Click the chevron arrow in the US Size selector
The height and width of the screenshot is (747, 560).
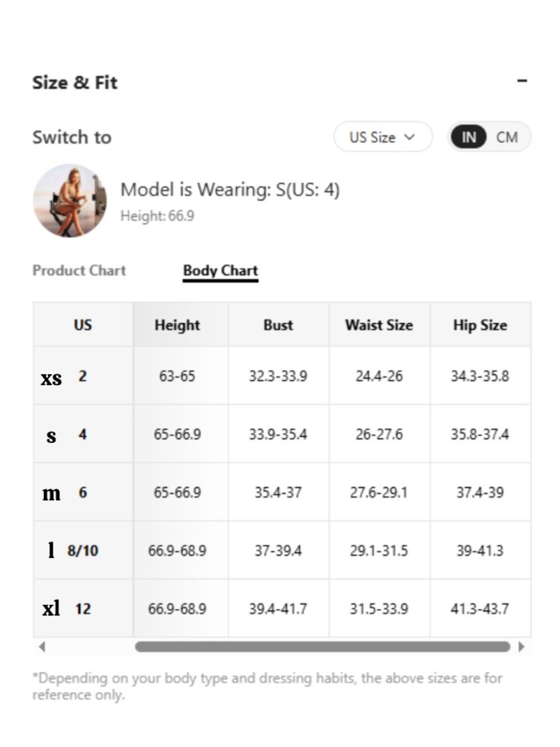(x=410, y=137)
